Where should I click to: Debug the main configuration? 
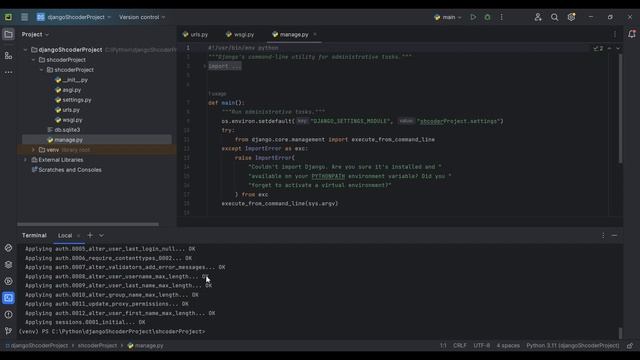pos(487,17)
